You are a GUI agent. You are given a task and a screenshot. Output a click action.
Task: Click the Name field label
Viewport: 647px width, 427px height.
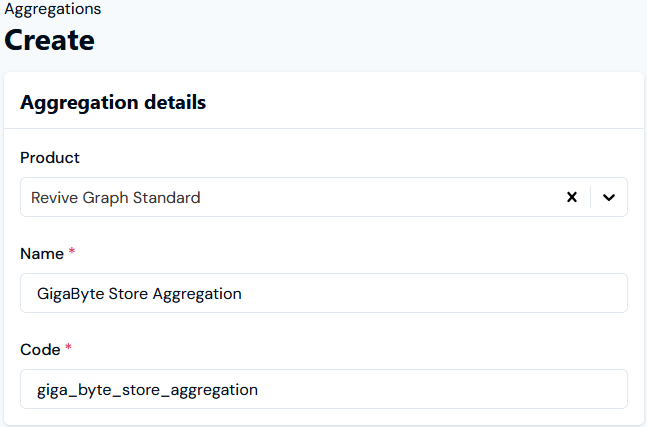(x=42, y=254)
